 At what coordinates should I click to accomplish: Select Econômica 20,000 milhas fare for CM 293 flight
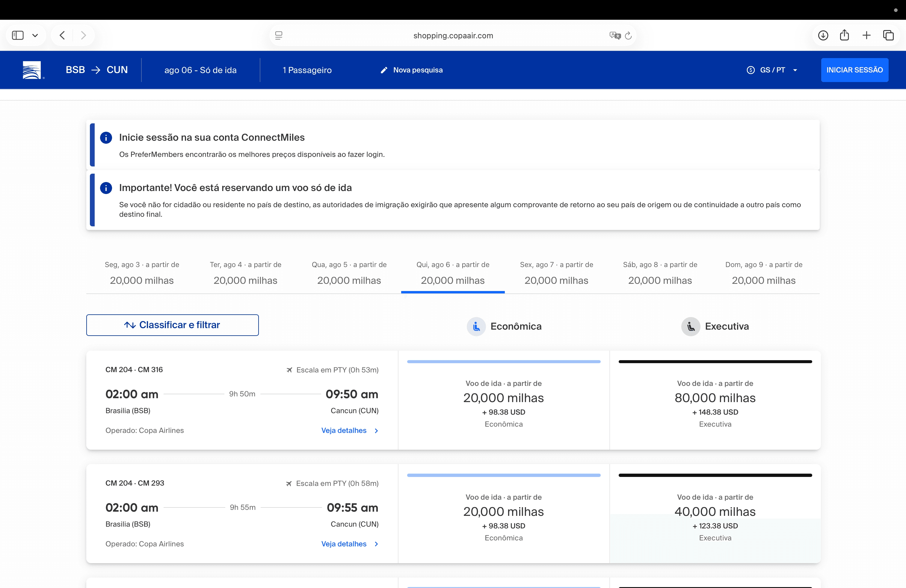click(x=504, y=514)
